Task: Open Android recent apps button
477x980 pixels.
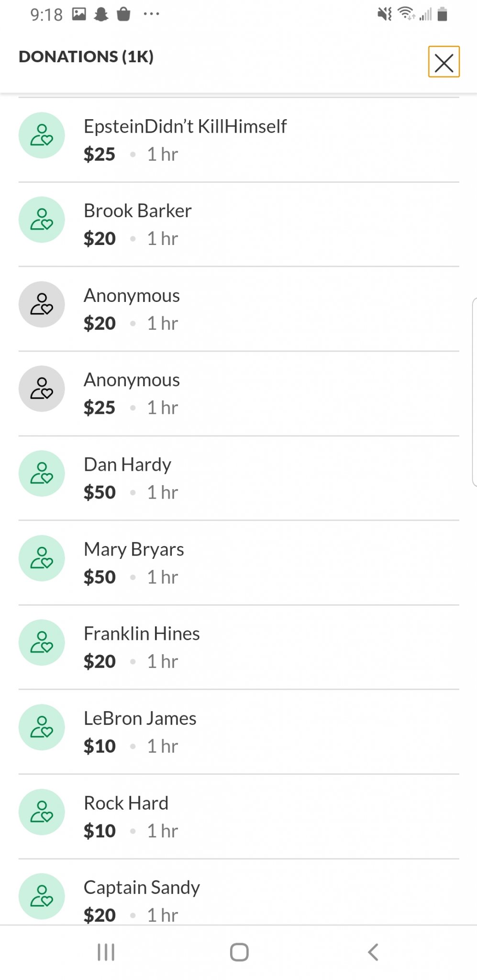Action: point(106,952)
